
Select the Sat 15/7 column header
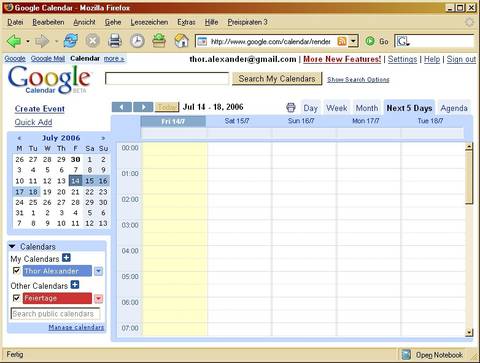pyautogui.click(x=237, y=121)
